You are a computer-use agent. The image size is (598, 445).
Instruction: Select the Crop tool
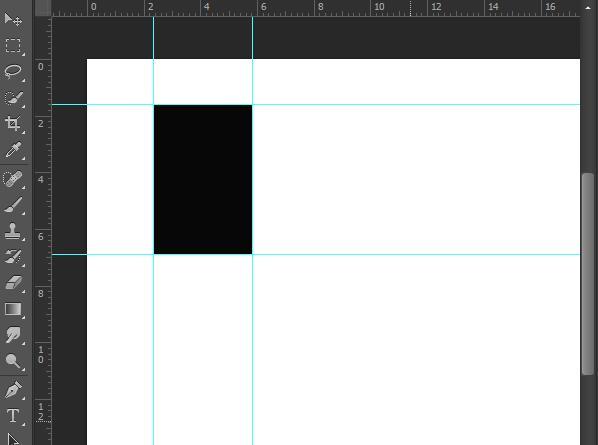13,124
